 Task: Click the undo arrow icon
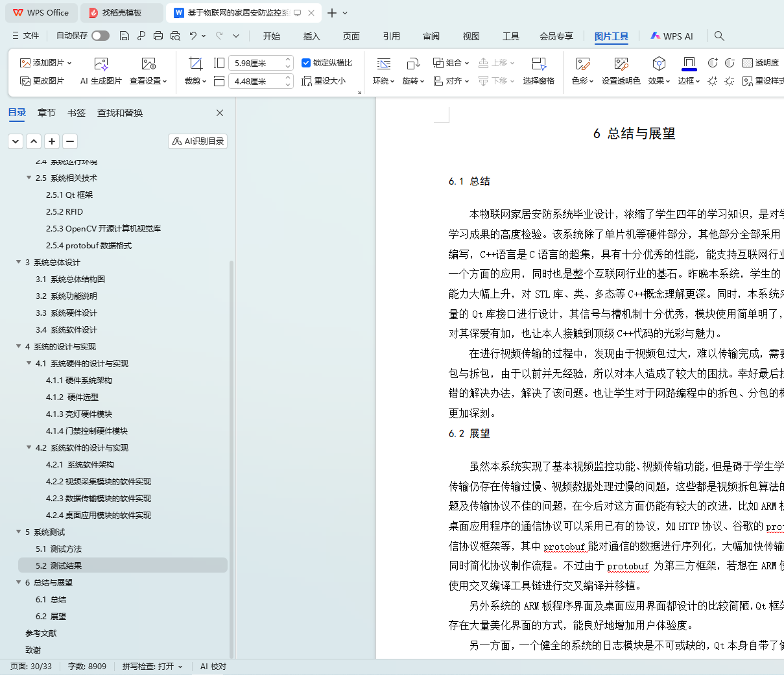click(193, 36)
